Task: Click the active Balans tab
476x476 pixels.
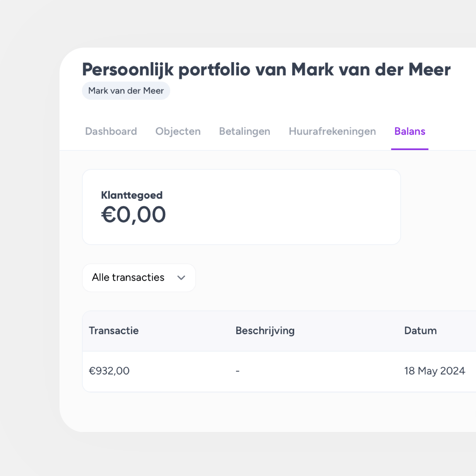Action: click(410, 131)
